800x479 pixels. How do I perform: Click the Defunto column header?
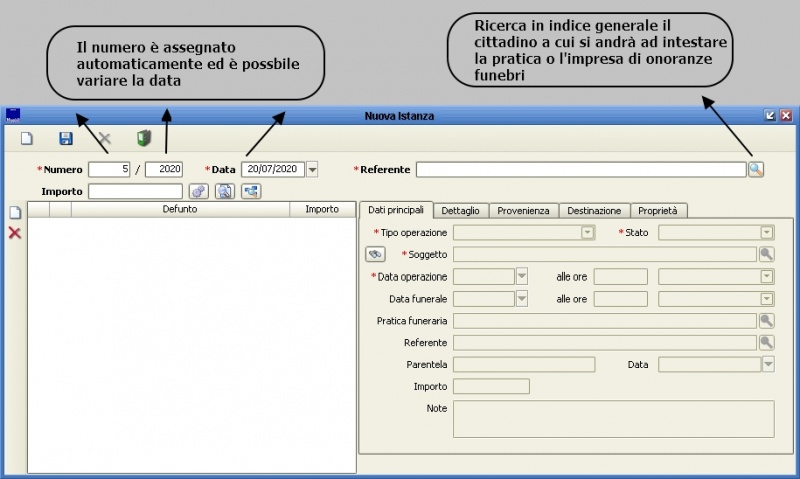click(x=180, y=210)
